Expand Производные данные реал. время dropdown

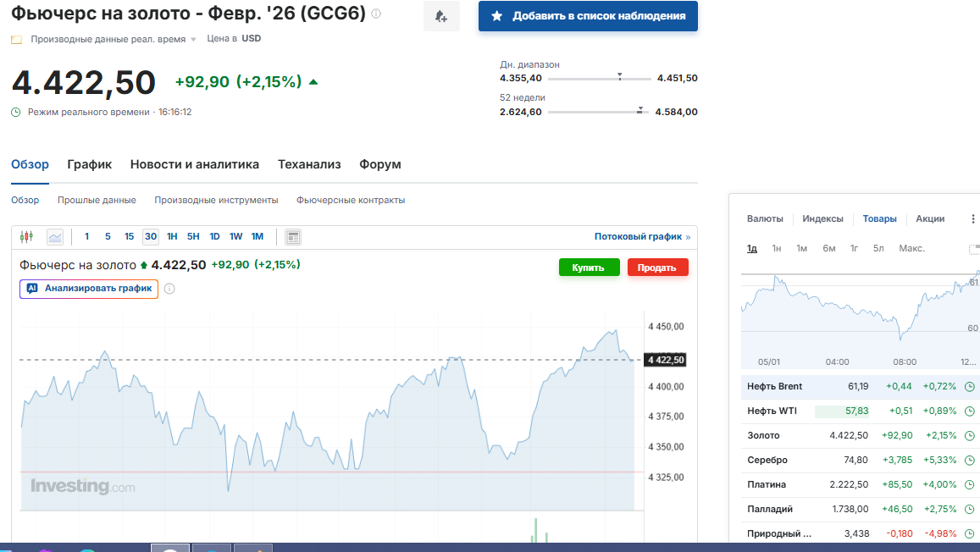tap(194, 39)
